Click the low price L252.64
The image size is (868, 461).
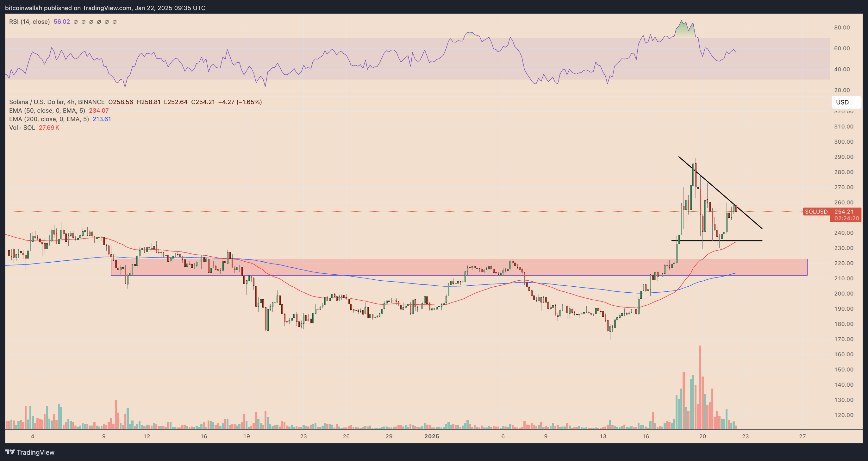pos(176,102)
